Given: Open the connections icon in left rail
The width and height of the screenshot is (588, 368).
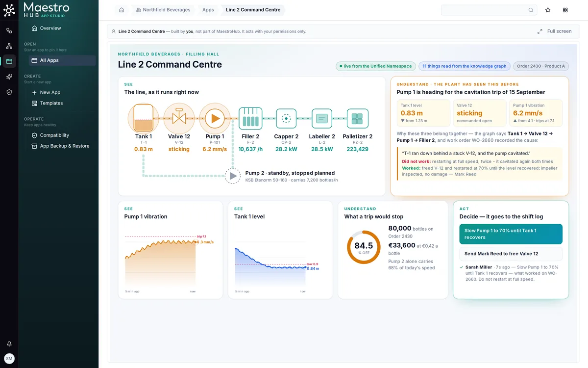Looking at the screenshot, I should coord(9,30).
